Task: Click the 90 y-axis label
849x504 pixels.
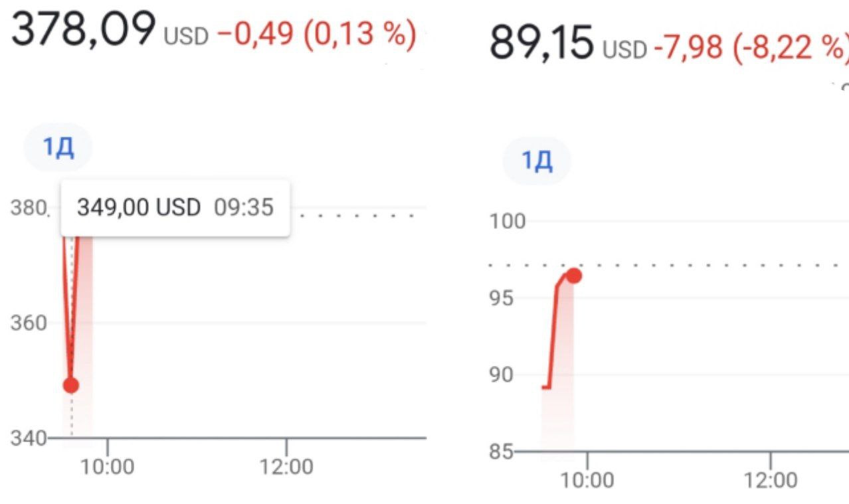Action: point(502,375)
